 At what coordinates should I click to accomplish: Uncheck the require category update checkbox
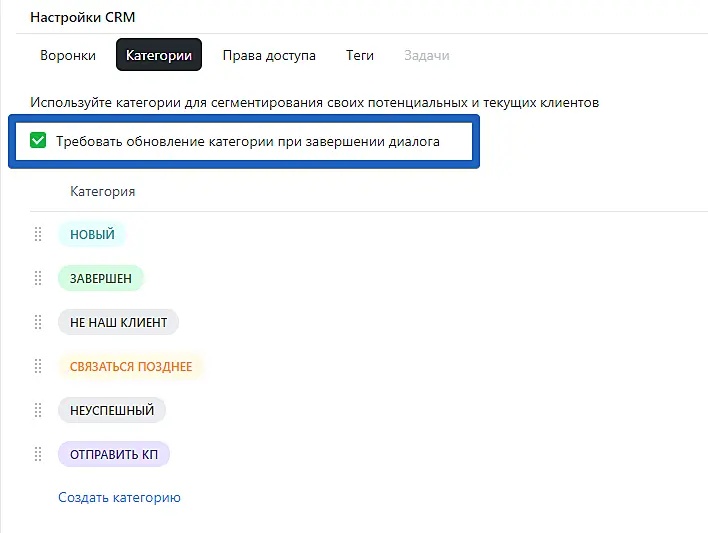click(39, 141)
